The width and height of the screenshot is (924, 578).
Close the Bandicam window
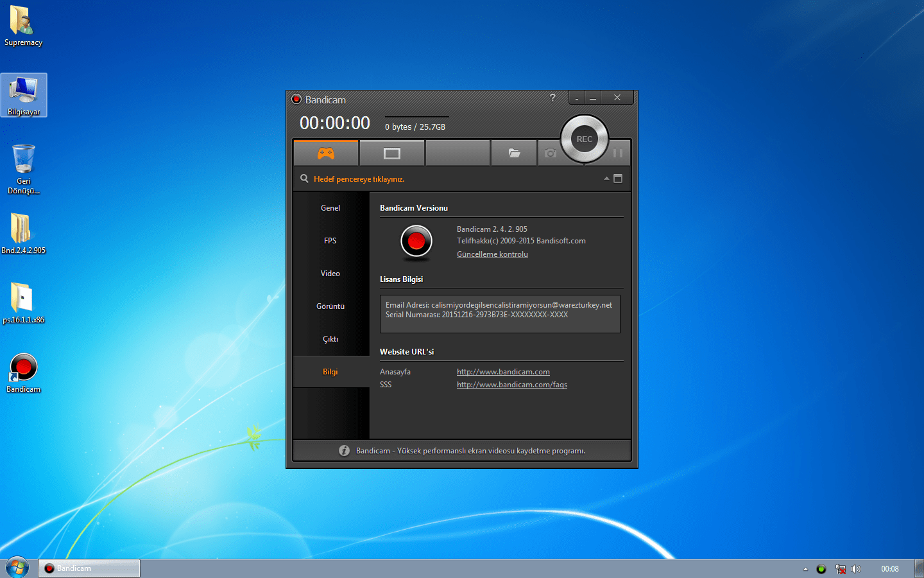click(x=617, y=98)
